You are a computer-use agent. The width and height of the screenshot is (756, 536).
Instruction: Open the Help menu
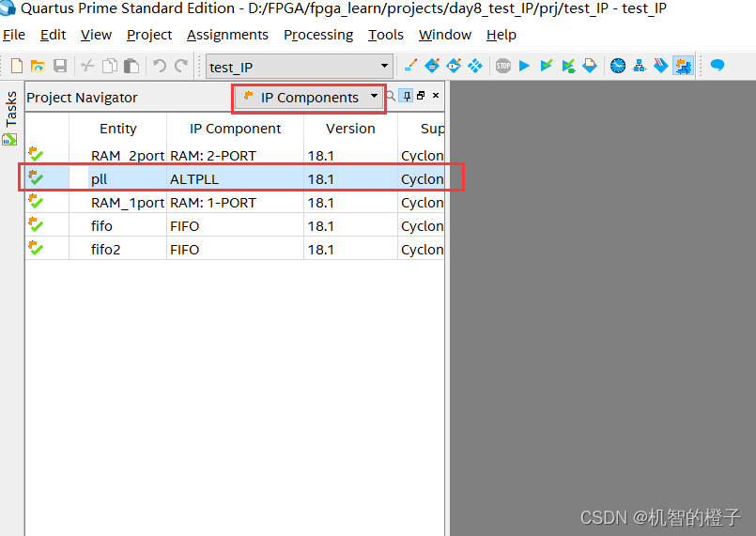[501, 35]
